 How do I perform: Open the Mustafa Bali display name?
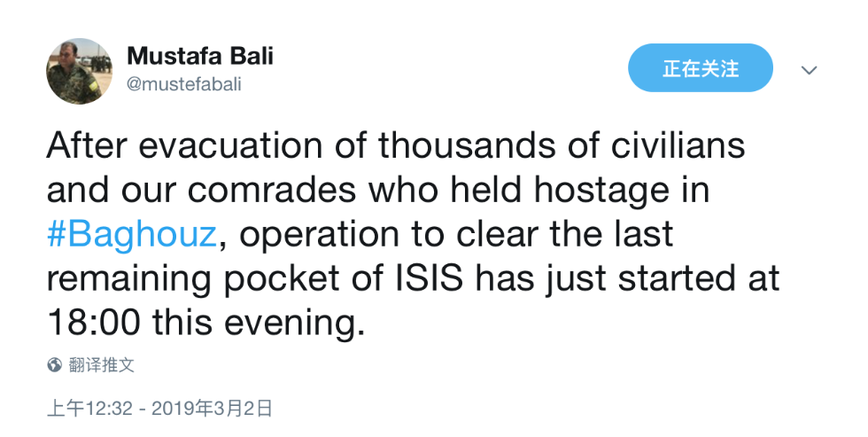(x=200, y=56)
